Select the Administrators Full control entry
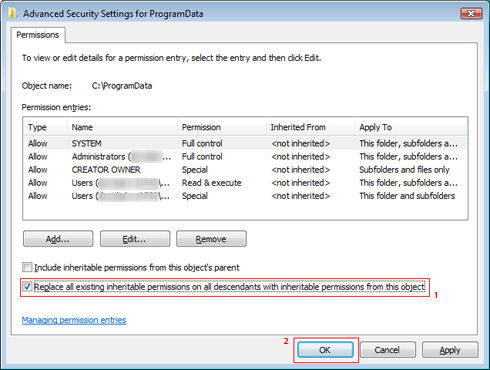The image size is (490, 370). click(245, 156)
